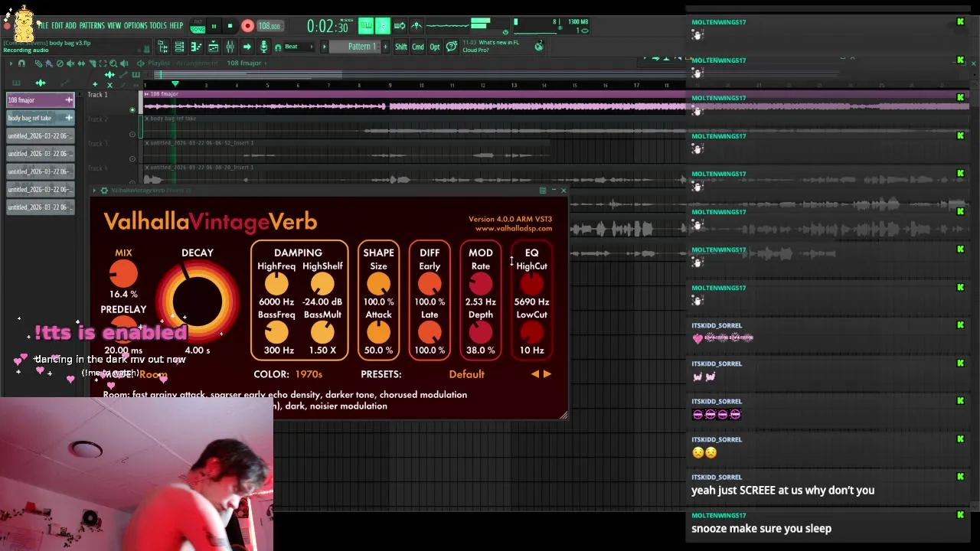This screenshot has width=980, height=551.
Task: Select the playlist slip tool
Action: click(x=81, y=64)
